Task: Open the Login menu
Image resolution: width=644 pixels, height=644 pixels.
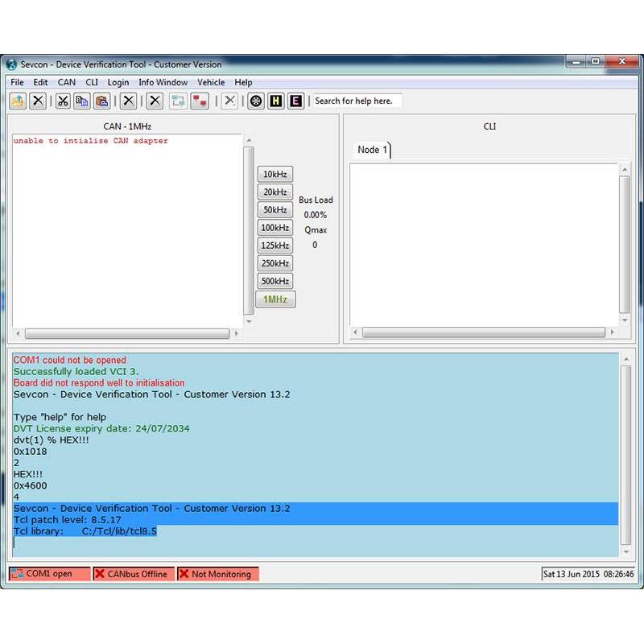Action: click(x=118, y=82)
